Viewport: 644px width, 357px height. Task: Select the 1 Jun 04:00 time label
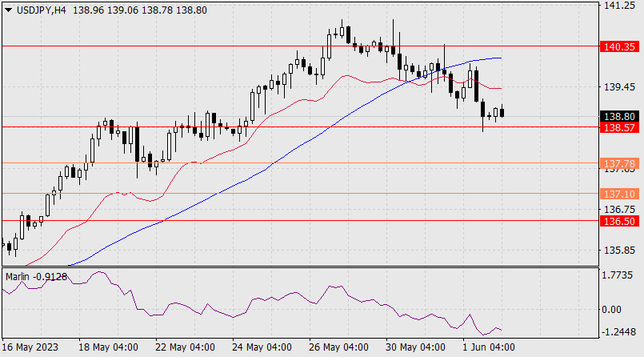489,347
